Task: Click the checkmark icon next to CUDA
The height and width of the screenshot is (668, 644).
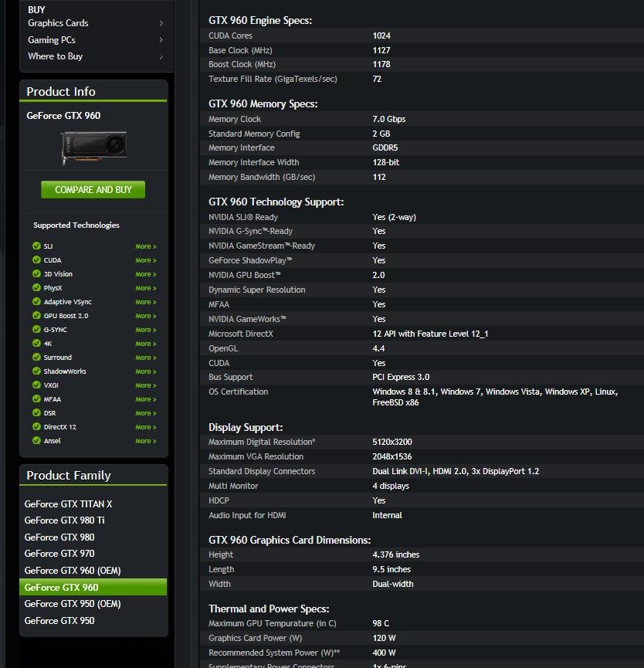Action: (36, 260)
